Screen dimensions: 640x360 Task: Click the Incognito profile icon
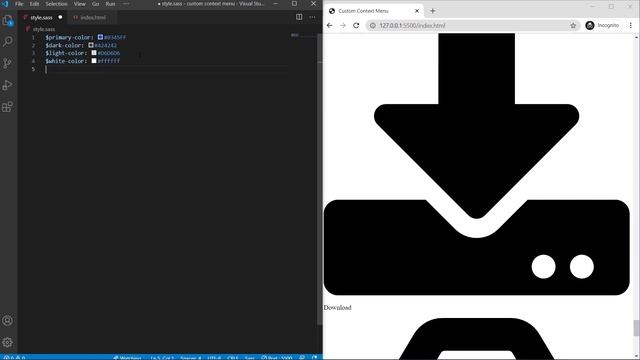590,25
